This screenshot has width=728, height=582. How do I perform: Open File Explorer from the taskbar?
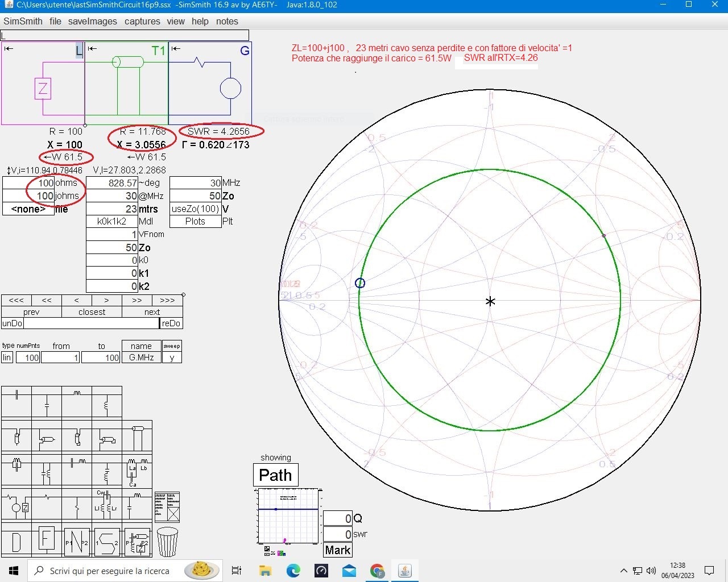tap(265, 571)
